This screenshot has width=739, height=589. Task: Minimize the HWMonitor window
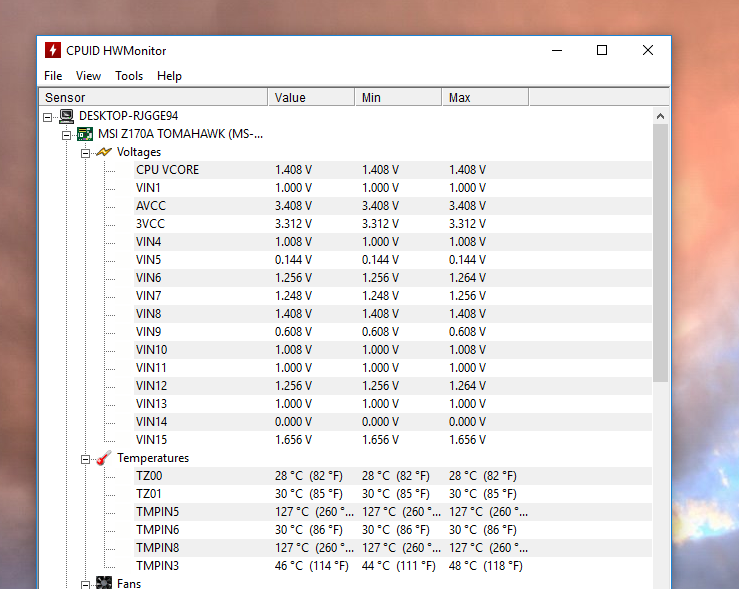coord(557,50)
